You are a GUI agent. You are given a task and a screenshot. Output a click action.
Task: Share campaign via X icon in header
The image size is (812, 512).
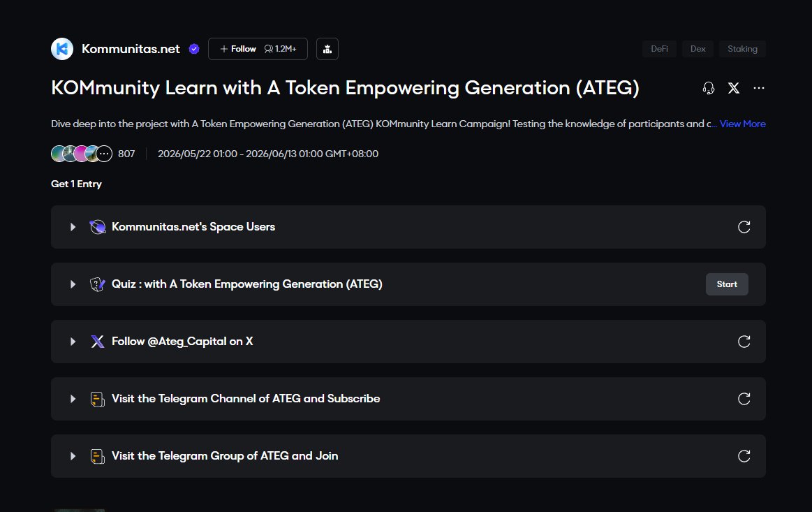coord(733,88)
